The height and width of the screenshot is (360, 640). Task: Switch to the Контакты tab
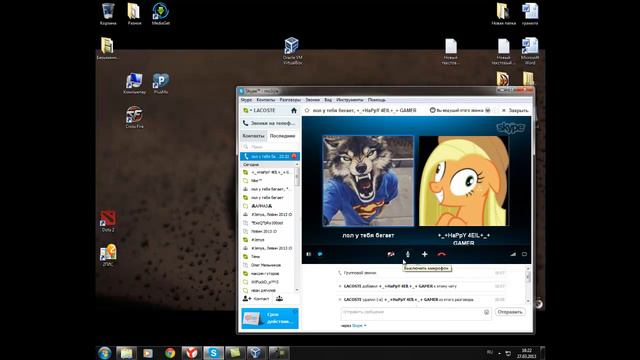(253, 136)
